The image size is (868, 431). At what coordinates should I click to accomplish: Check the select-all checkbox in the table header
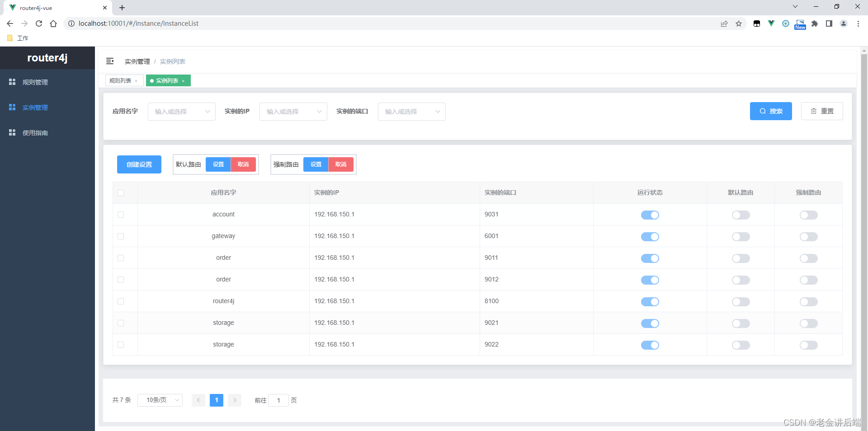click(121, 193)
